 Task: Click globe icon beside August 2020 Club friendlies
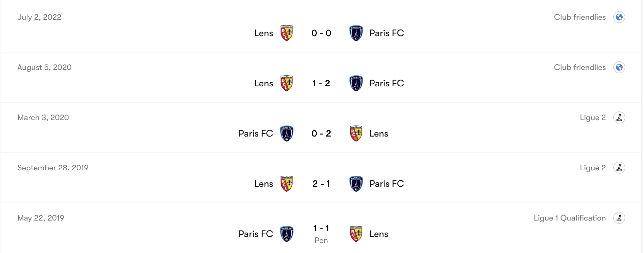tap(619, 67)
